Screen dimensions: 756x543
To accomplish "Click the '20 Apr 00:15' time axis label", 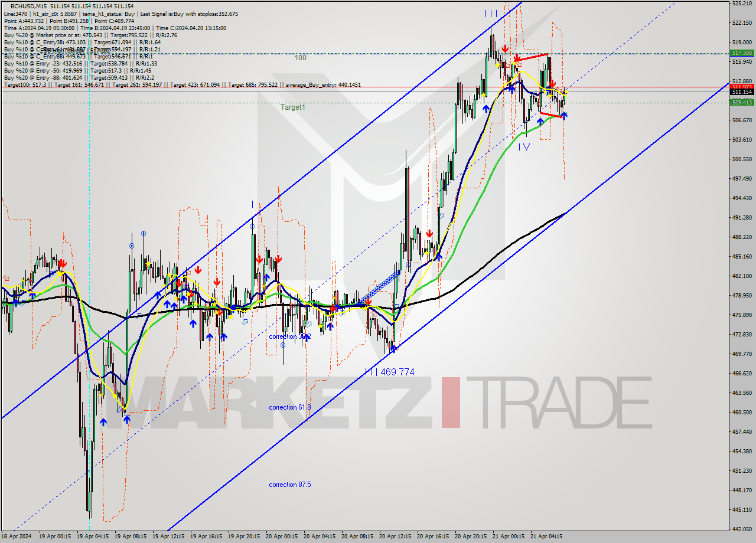I will tap(281, 537).
